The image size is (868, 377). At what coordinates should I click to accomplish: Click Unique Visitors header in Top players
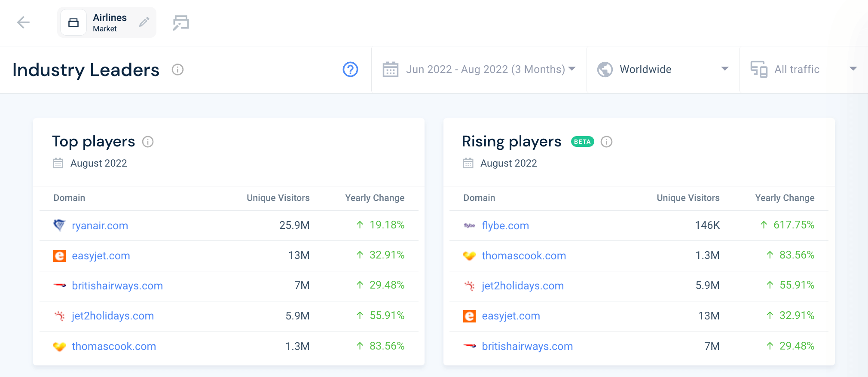[278, 198]
